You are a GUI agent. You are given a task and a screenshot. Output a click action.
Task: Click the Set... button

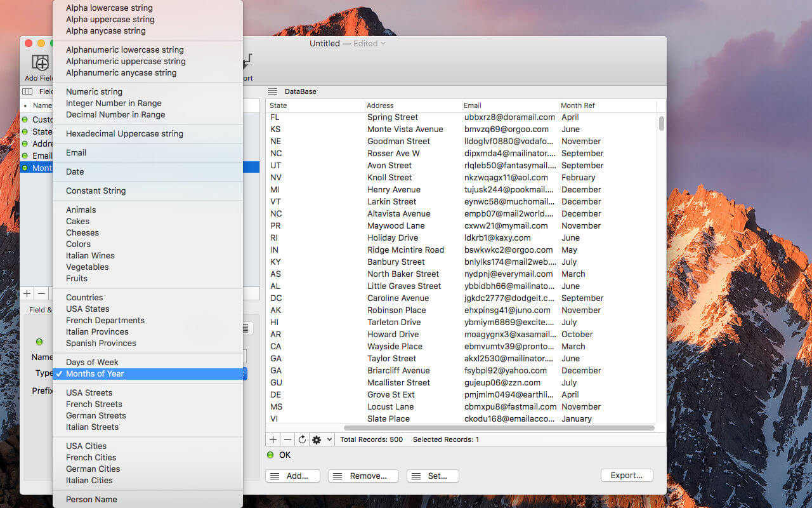pos(433,476)
